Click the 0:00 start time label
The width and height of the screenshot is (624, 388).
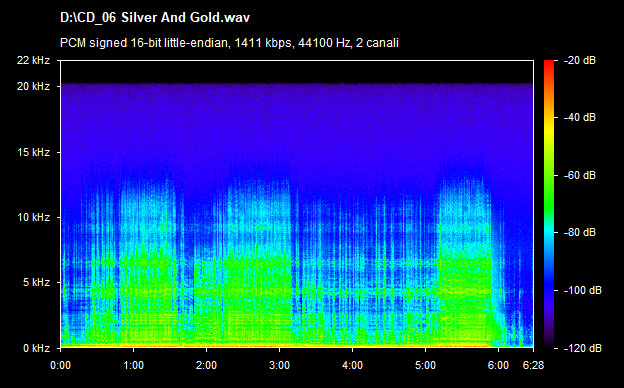coord(60,365)
